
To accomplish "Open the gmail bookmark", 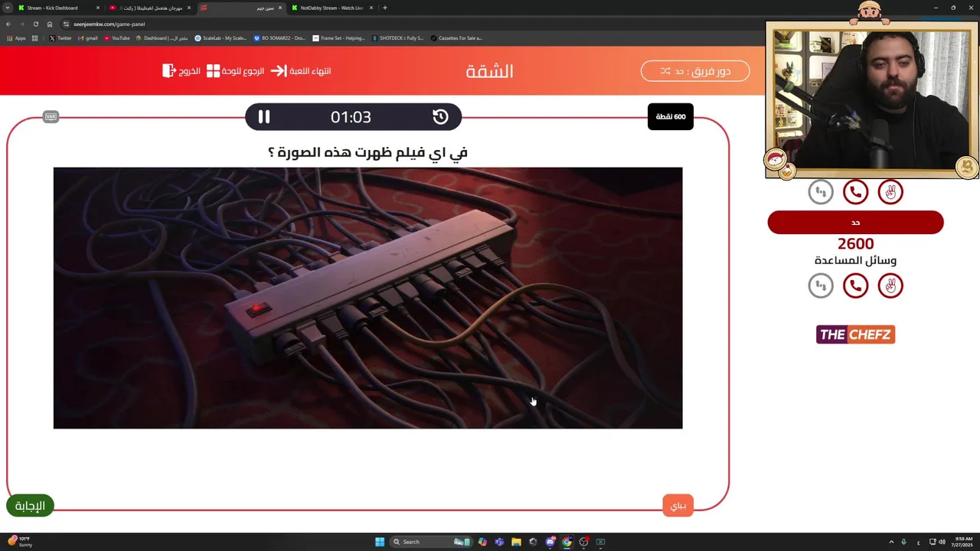I will tap(87, 37).
